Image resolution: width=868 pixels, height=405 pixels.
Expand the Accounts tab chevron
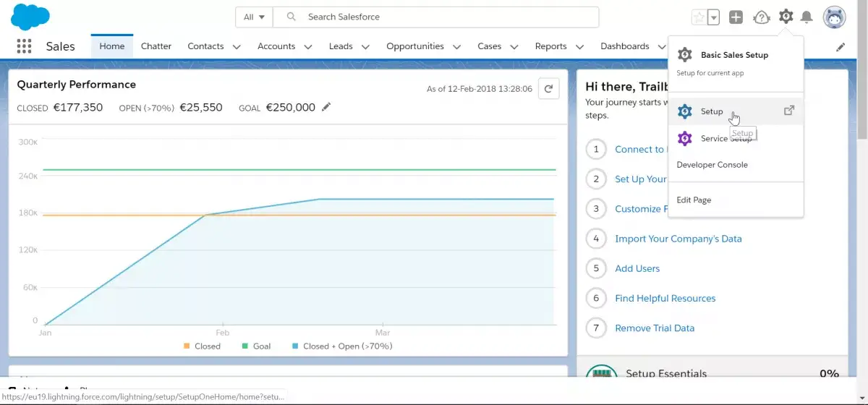(308, 47)
